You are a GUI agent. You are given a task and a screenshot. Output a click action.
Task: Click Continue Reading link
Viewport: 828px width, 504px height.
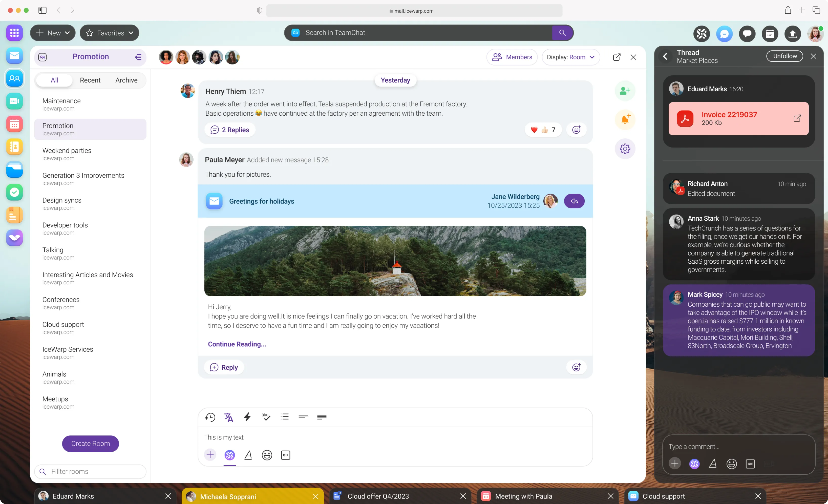pyautogui.click(x=237, y=344)
